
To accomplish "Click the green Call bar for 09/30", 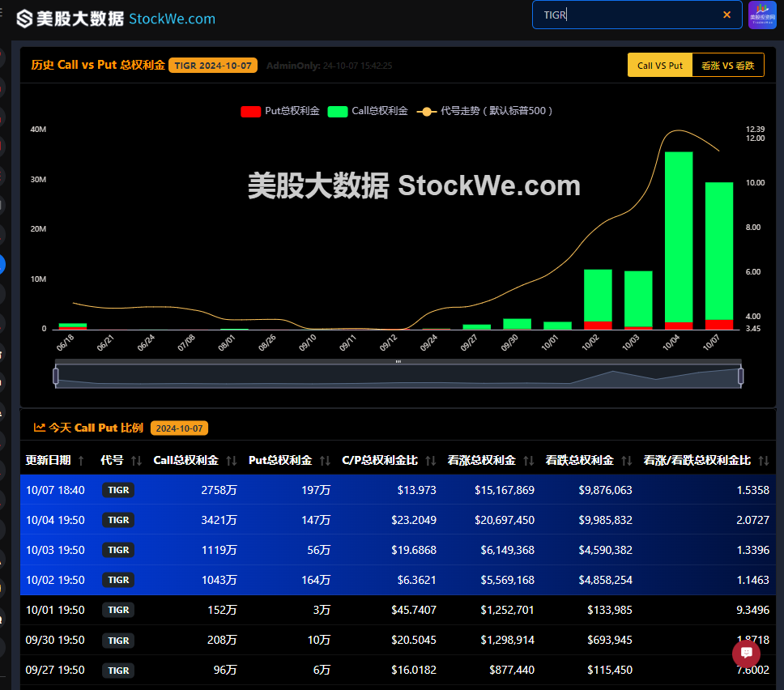I will point(517,324).
